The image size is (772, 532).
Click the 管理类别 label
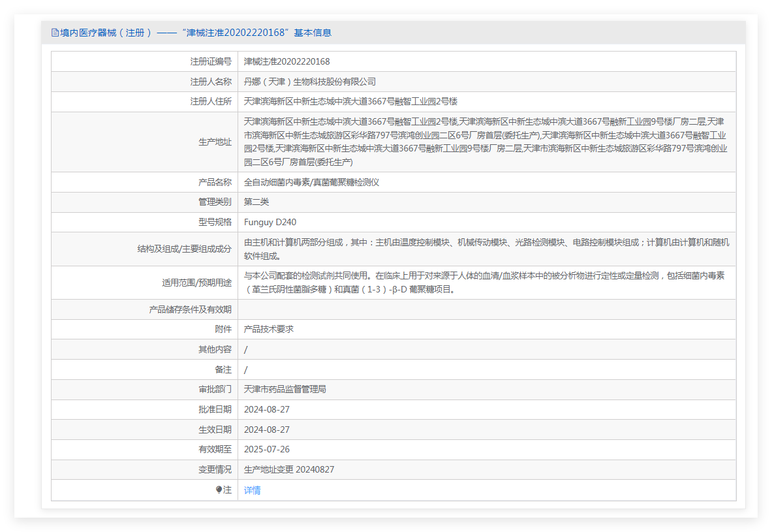pos(215,202)
